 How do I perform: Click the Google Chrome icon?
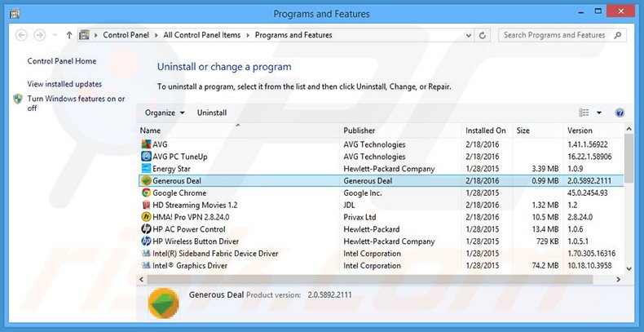click(146, 193)
